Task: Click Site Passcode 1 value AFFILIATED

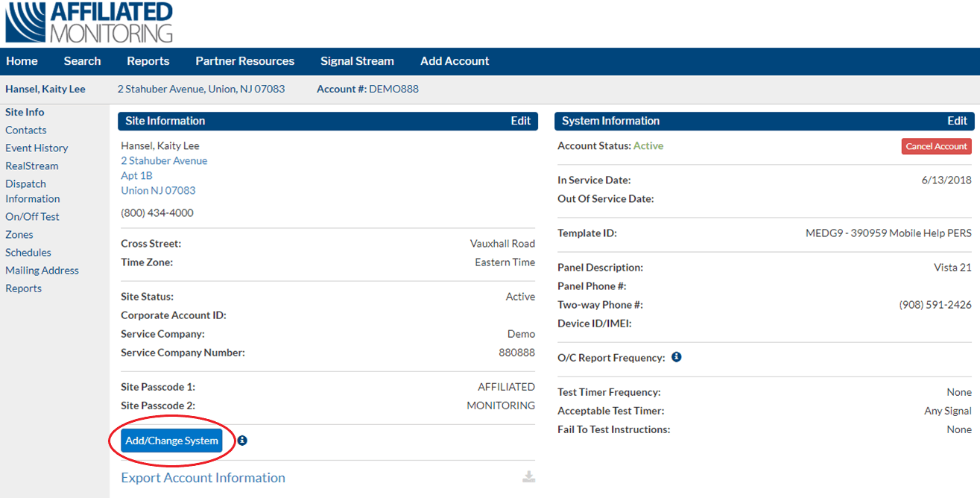Action: (506, 386)
